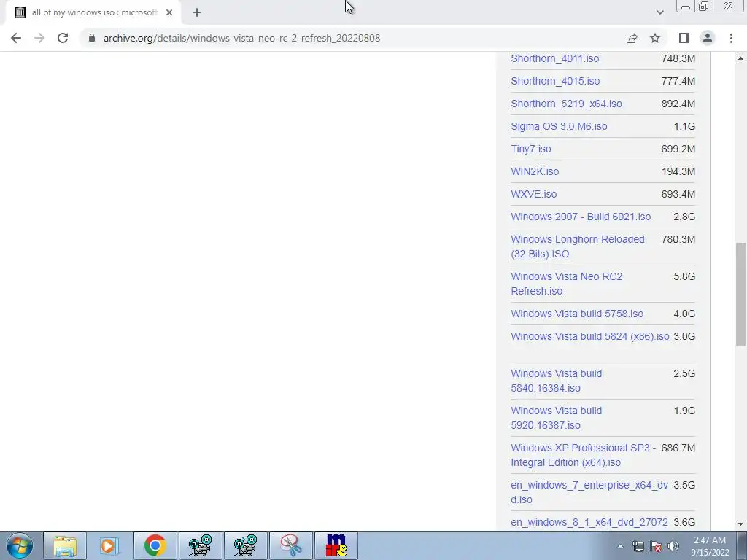747x560 pixels.
Task: Open Snipping Tool from taskbar
Action: (290, 545)
